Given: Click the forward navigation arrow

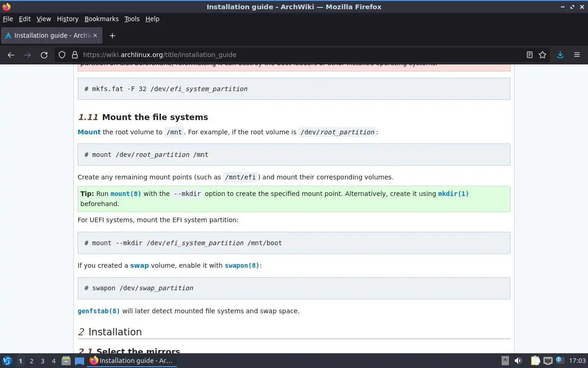Looking at the screenshot, I should coord(28,55).
